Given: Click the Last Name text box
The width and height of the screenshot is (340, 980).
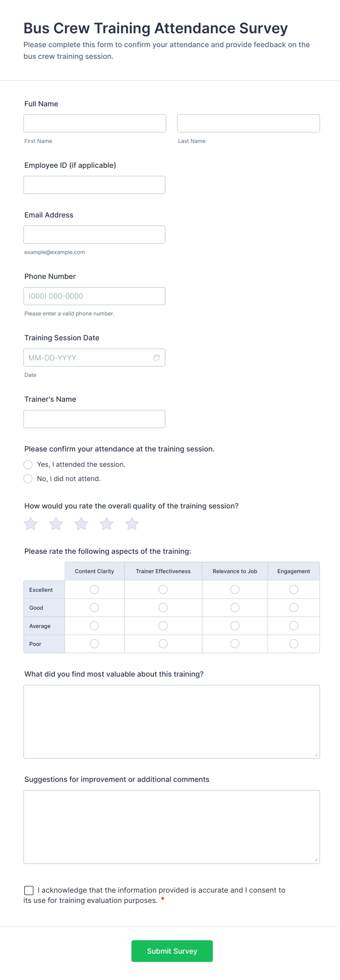Looking at the screenshot, I should 248,123.
